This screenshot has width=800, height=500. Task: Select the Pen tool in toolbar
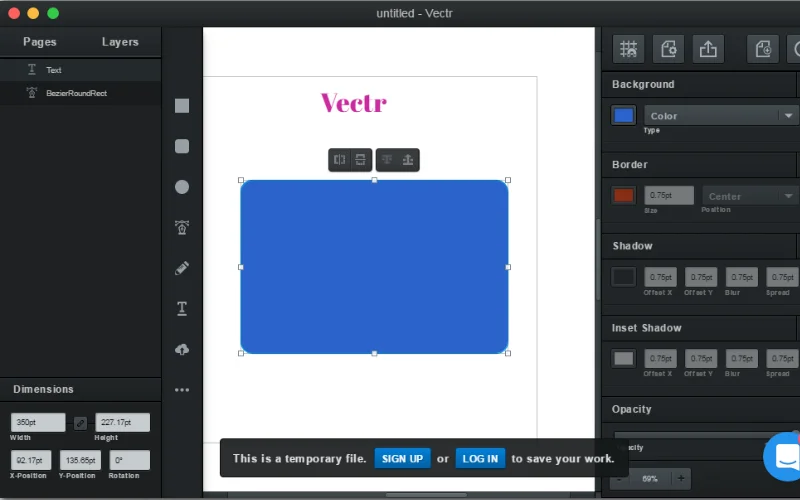182,227
